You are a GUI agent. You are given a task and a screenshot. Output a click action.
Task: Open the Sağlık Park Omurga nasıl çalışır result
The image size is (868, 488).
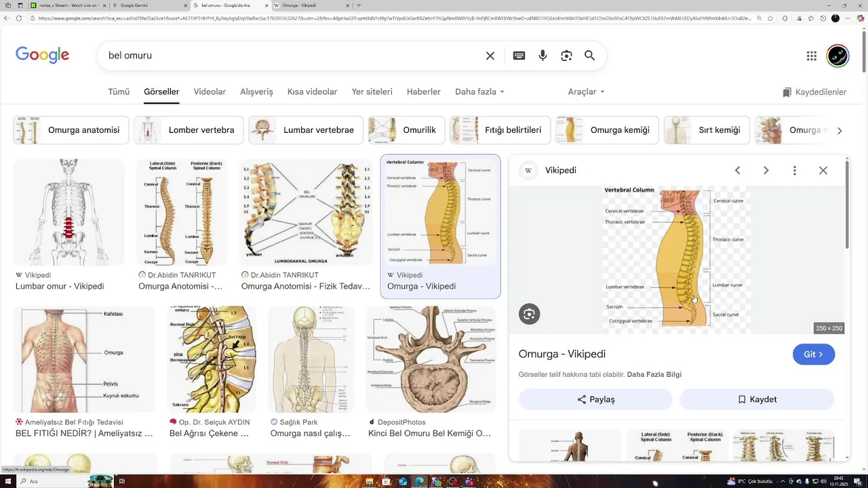coord(311,359)
